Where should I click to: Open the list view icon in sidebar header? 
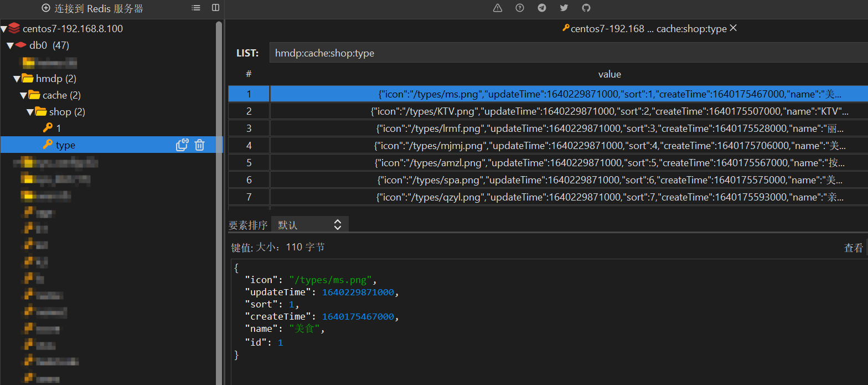[x=196, y=8]
